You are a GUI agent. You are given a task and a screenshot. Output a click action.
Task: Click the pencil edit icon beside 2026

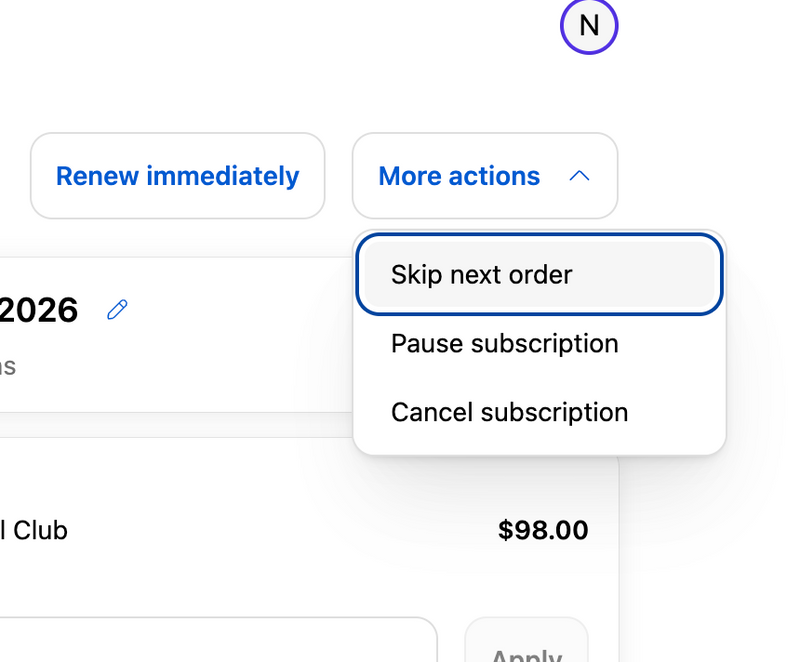click(117, 310)
